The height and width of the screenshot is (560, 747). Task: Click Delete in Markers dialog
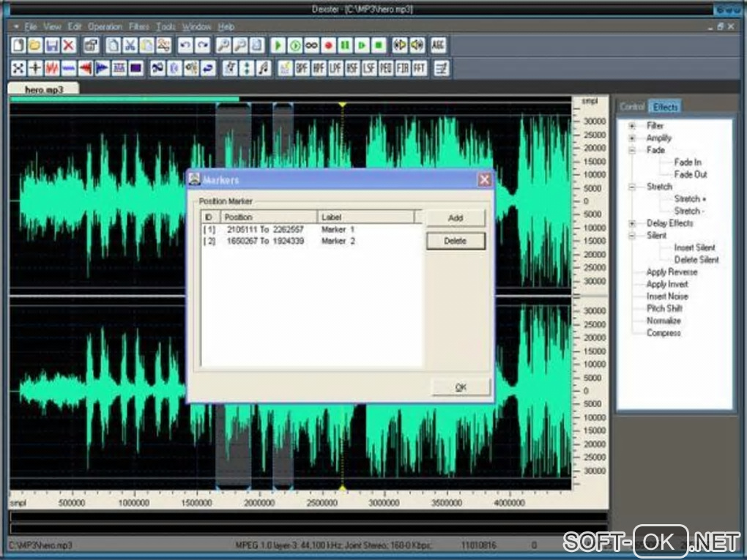pos(456,241)
